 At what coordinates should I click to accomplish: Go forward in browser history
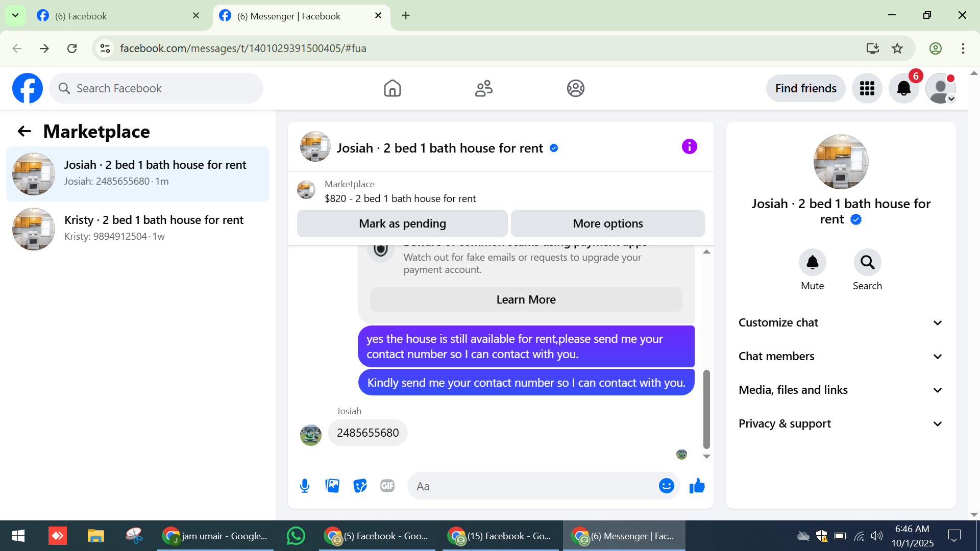[44, 48]
